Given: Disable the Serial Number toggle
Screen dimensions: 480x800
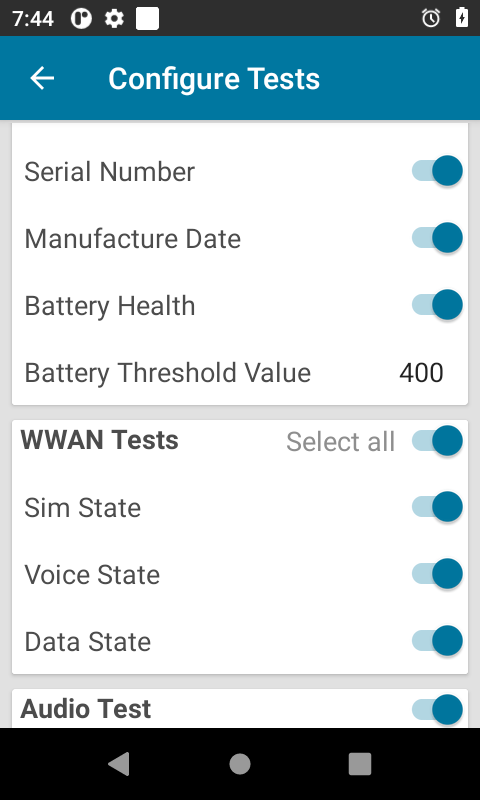Looking at the screenshot, I should [437, 171].
